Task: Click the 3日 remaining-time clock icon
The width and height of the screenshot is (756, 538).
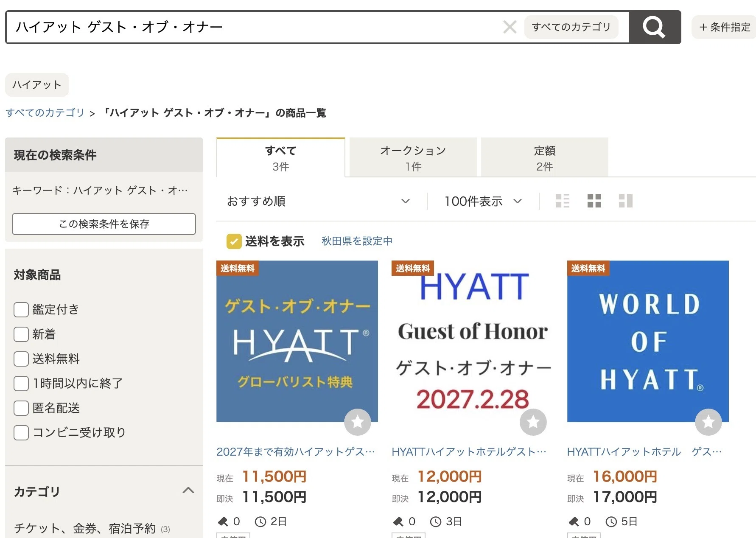Action: pyautogui.click(x=436, y=521)
